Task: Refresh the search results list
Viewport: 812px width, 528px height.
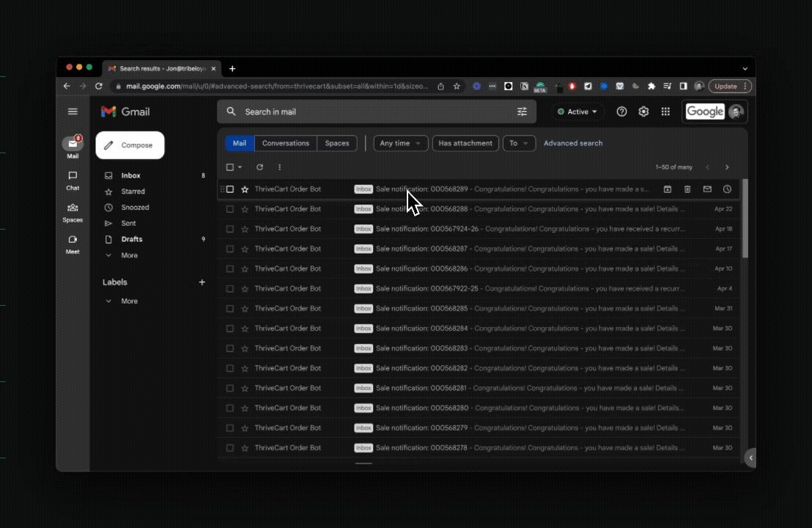Action: click(x=259, y=167)
